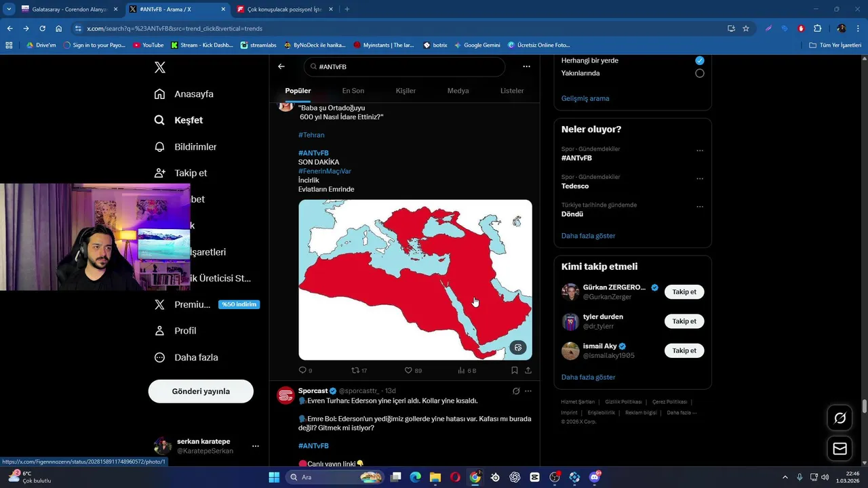Open File Explorer from the taskbar
Screen dimensions: 868x488
(435, 477)
